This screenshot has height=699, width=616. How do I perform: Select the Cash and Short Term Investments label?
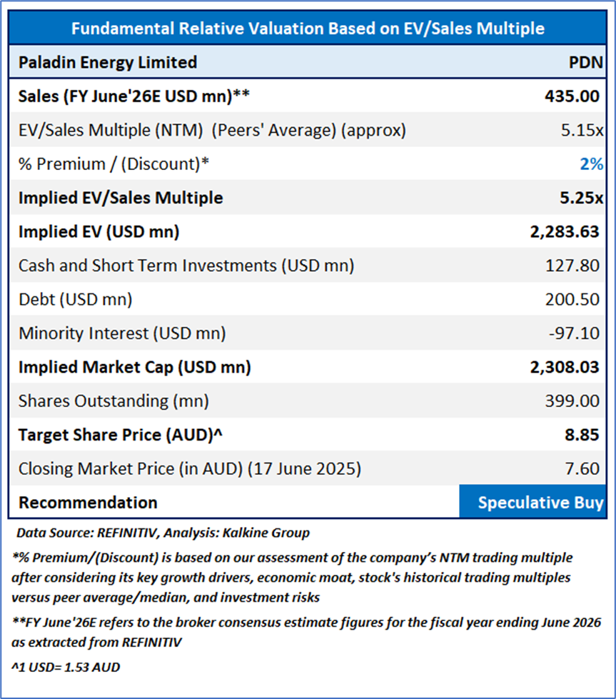[x=186, y=266]
